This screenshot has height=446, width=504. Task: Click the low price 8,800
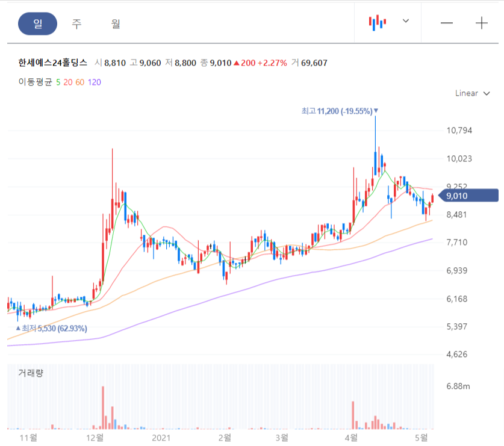pyautogui.click(x=185, y=63)
